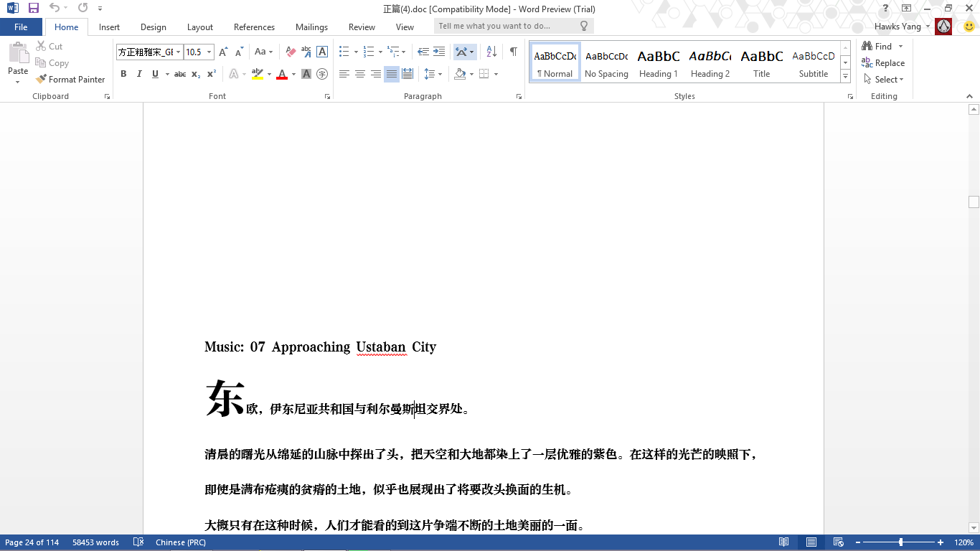Click the Superscript icon
This screenshot has height=551, width=980.
point(212,74)
